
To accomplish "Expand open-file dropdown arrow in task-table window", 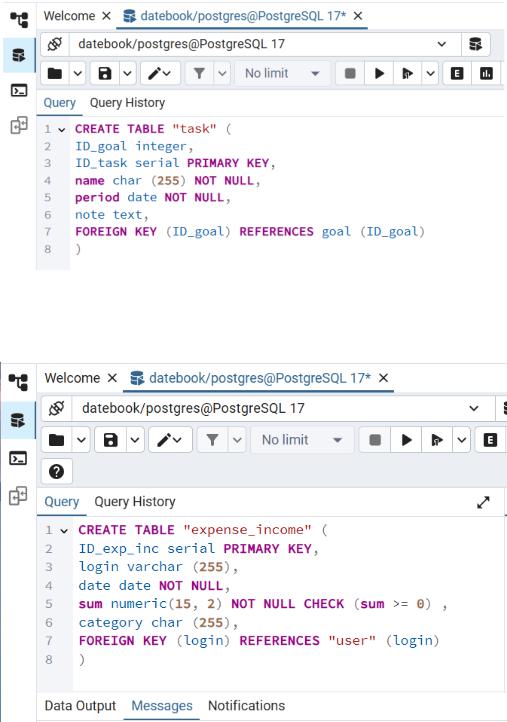I will pos(77,73).
